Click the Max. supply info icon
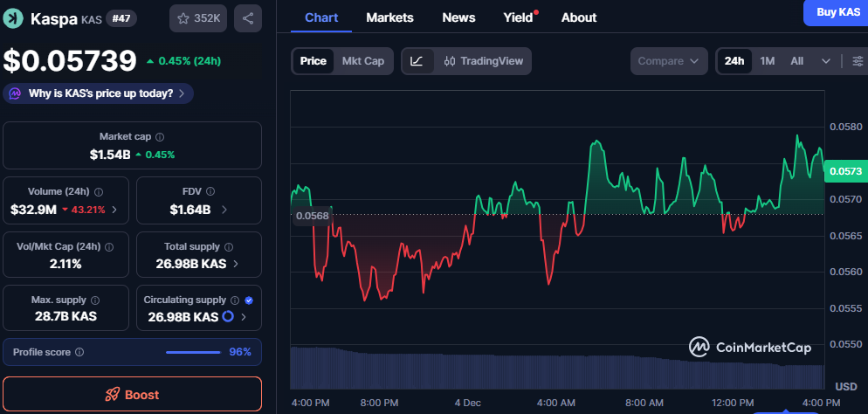Viewport: 868px width, 414px height. (x=95, y=300)
